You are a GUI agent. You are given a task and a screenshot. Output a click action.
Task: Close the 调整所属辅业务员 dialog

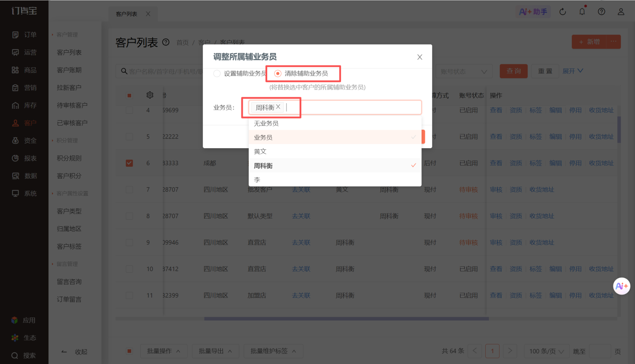click(x=420, y=57)
